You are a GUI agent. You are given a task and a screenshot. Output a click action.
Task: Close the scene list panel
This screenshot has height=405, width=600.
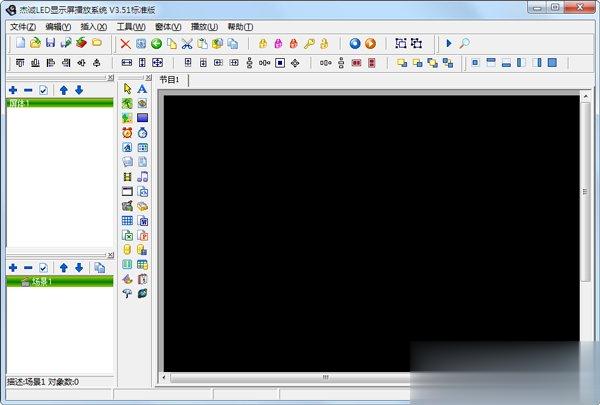[x=111, y=255]
